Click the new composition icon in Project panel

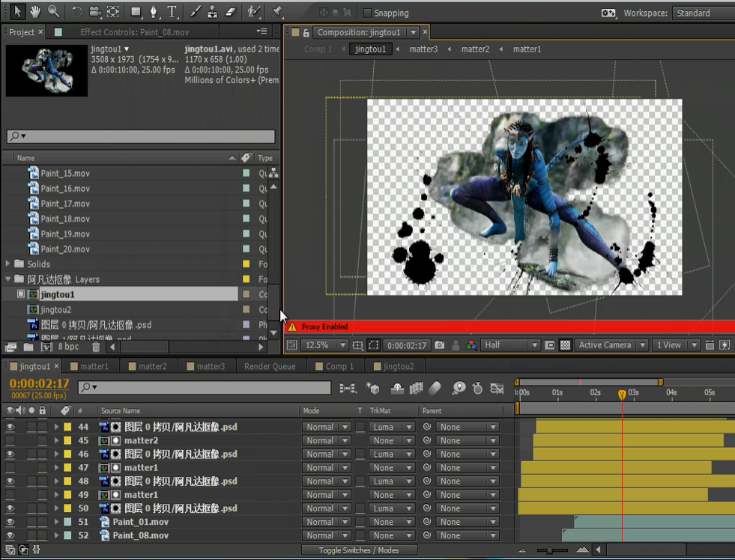tap(46, 347)
